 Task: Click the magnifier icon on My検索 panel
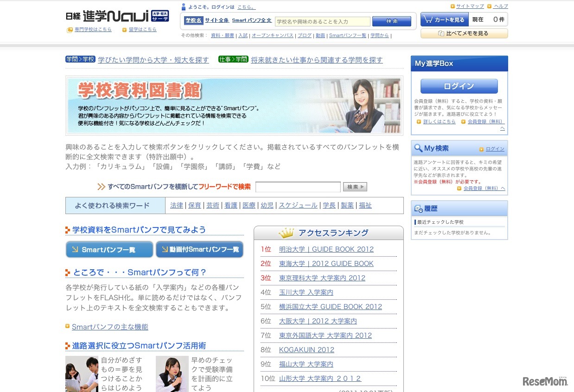coord(419,148)
